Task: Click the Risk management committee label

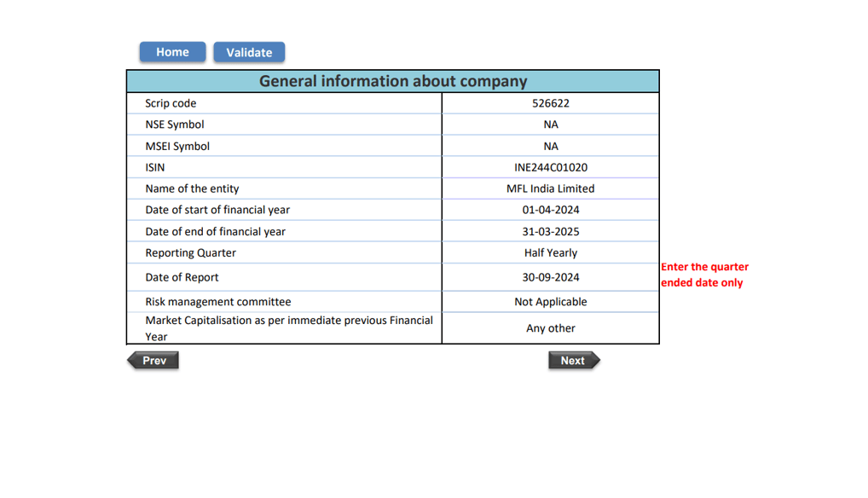Action: pos(218,302)
